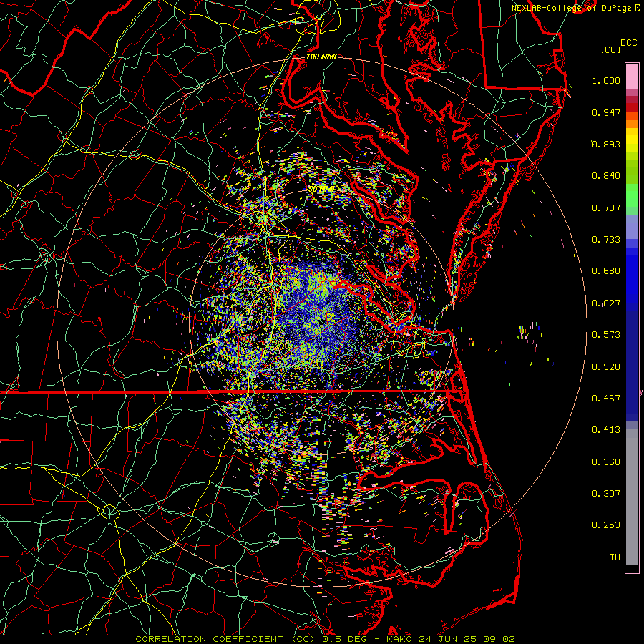Pick the lavender segment of the color bar
The image size is (644, 644).
coord(632,227)
